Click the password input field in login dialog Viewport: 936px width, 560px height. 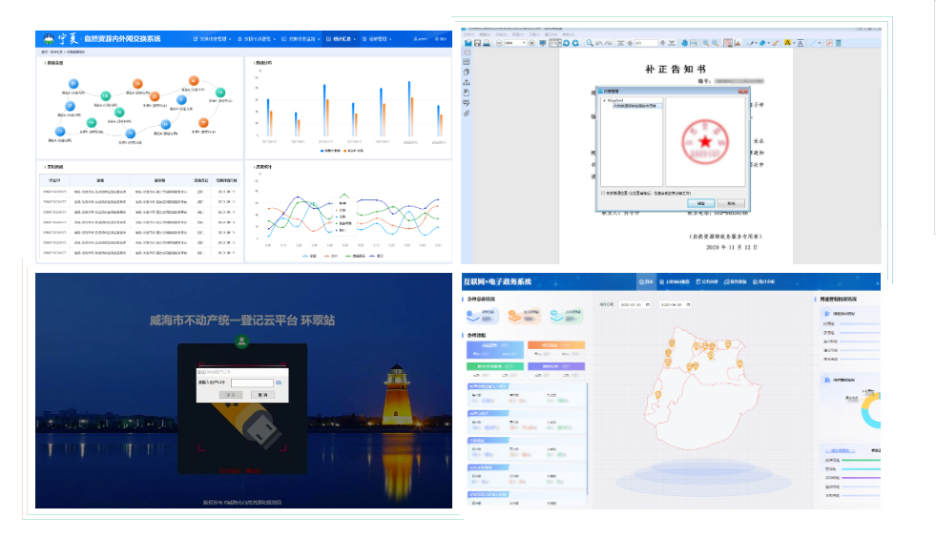(251, 383)
